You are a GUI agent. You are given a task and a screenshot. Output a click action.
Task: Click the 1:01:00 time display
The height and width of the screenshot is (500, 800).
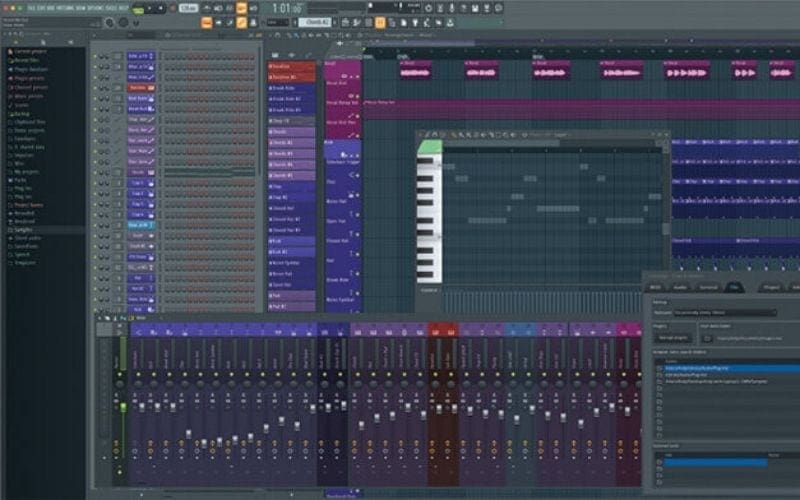coord(287,8)
